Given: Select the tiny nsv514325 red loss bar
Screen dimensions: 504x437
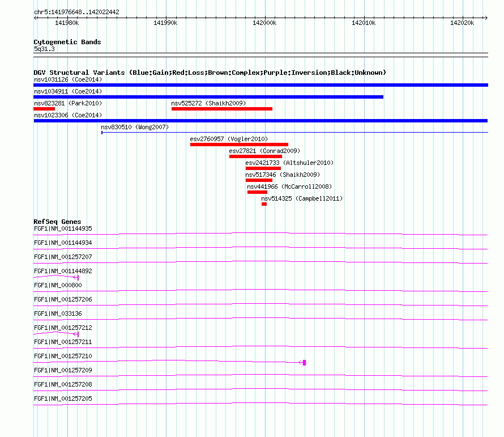Looking at the screenshot, I should (x=264, y=204).
